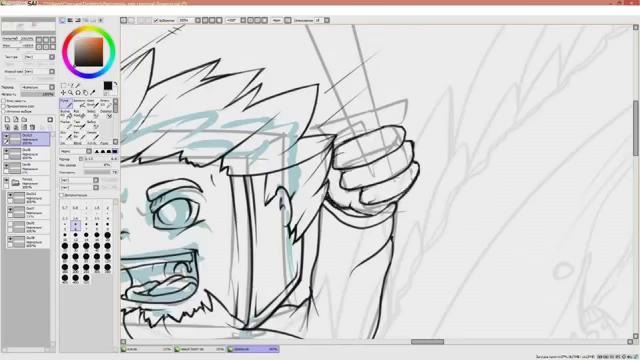Select the highlighted pencil brush in the tool tray

click(x=66, y=103)
